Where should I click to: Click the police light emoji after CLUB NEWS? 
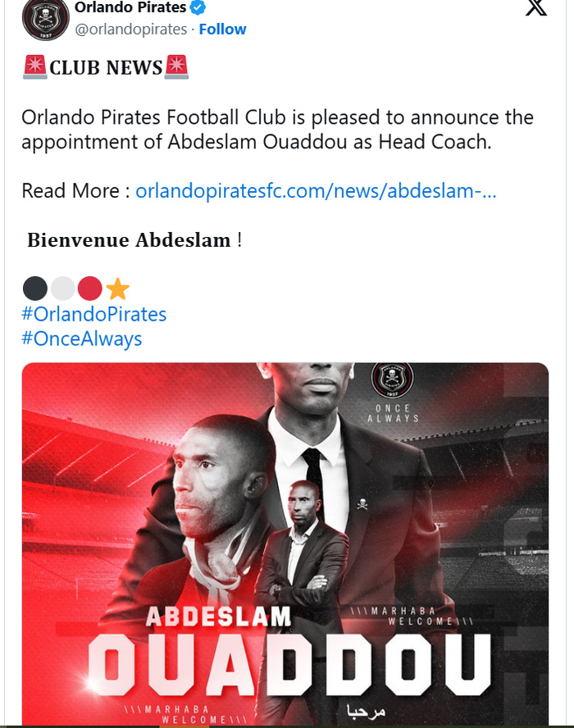[176, 64]
